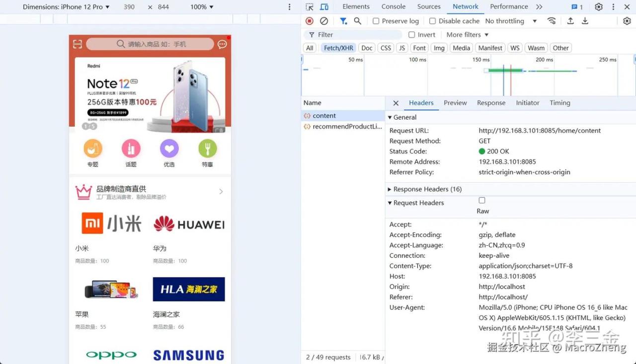Switch to the Sources tab
Viewport: 636px width, 364px height.
tap(429, 6)
